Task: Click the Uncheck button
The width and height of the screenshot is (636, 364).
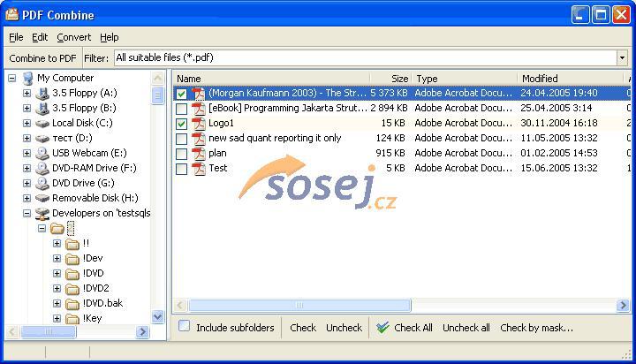Action: [344, 328]
